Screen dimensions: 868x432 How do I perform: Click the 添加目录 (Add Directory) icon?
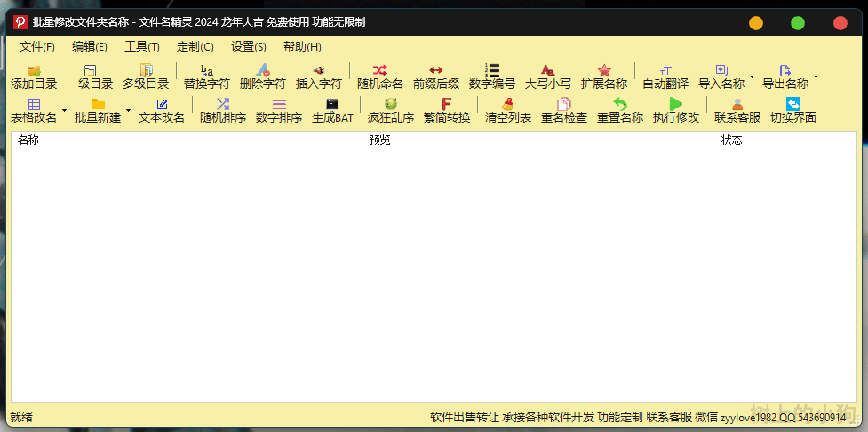[34, 70]
